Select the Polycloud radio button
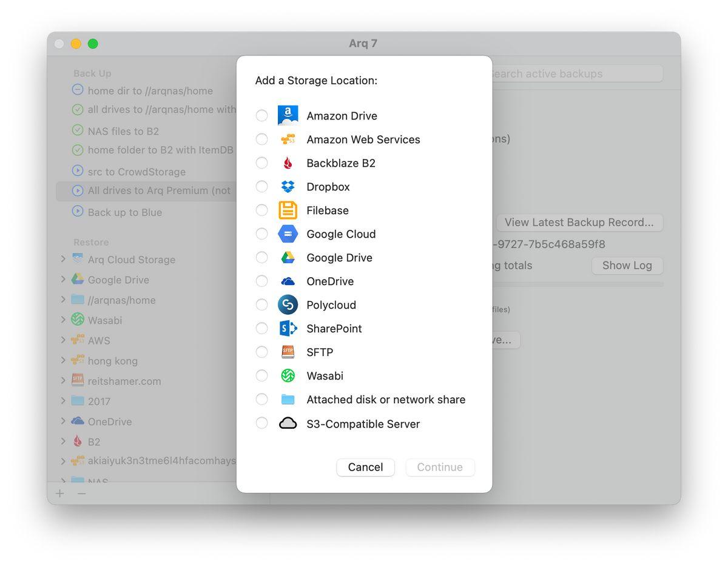This screenshot has height=567, width=728. coord(261,304)
